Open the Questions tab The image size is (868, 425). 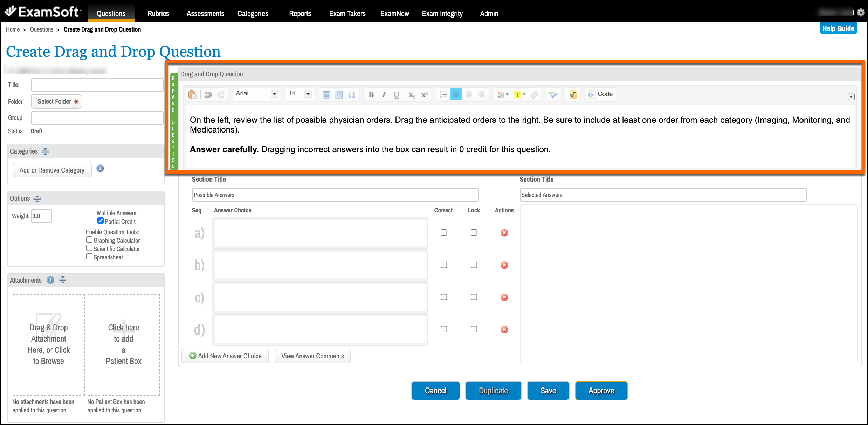(x=111, y=13)
